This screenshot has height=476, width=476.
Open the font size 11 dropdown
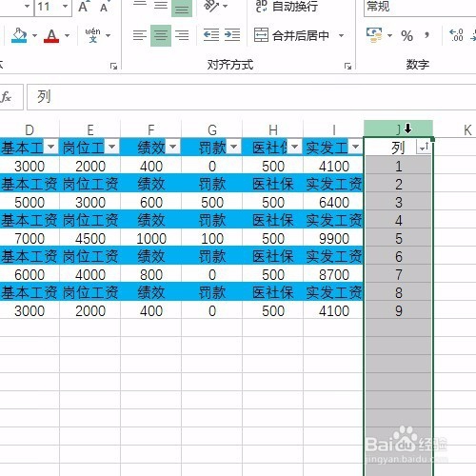coord(65,6)
